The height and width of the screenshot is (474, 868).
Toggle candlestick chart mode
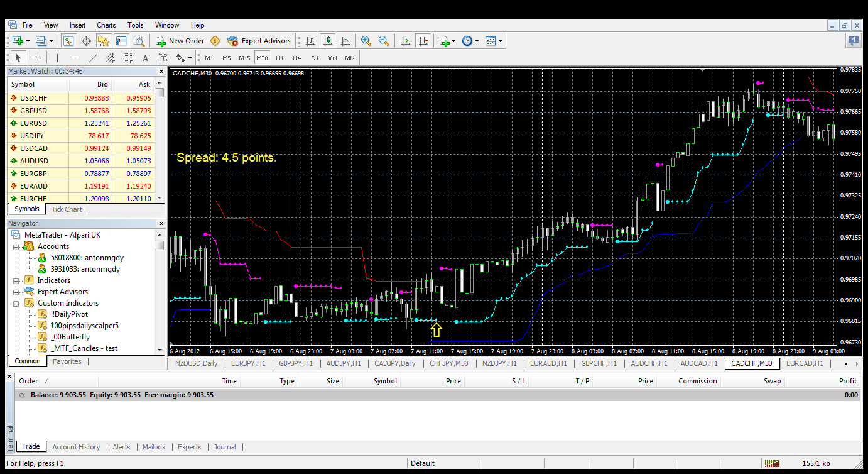pos(327,41)
